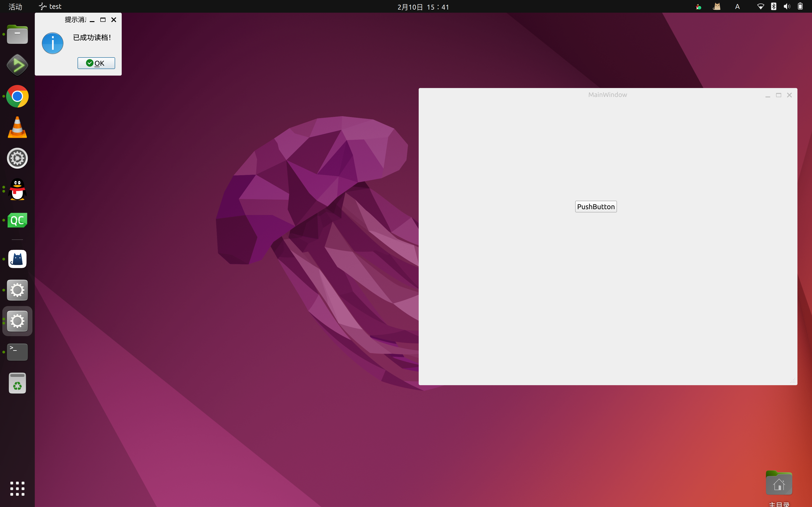The image size is (812, 507).
Task: Open the Trash recycle bin icon
Action: tap(17, 383)
